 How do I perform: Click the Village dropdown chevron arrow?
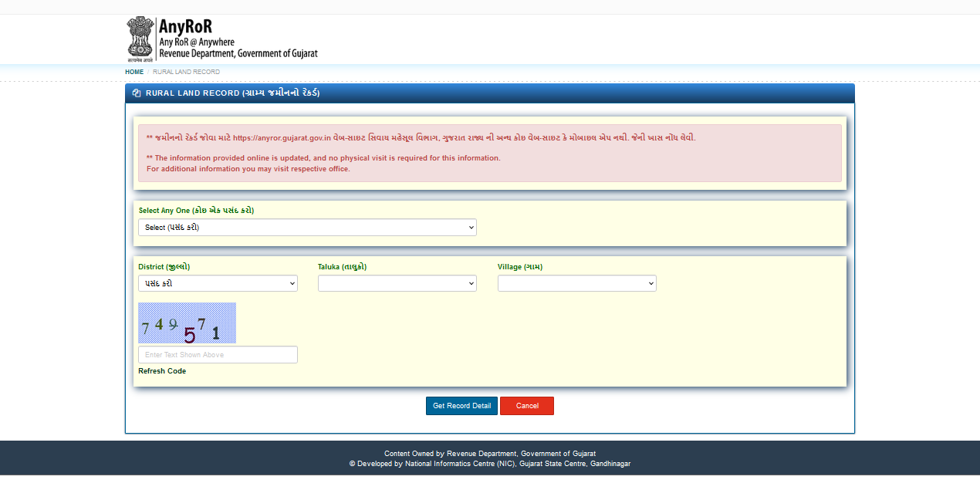click(x=650, y=283)
